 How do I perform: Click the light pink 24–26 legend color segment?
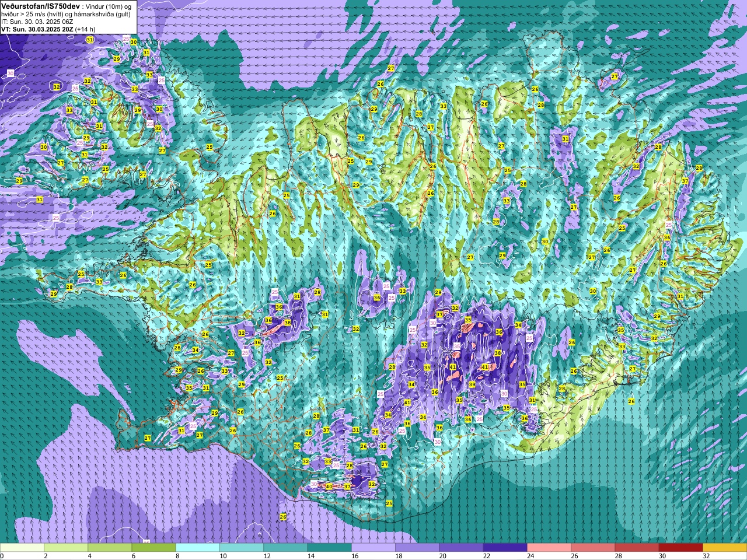click(x=549, y=548)
